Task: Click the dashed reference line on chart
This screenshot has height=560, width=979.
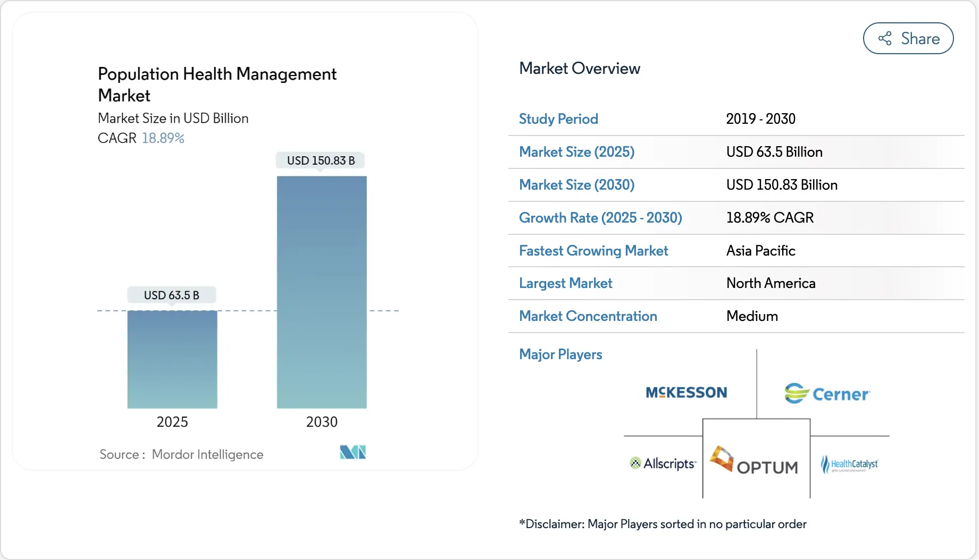Action: 245,311
